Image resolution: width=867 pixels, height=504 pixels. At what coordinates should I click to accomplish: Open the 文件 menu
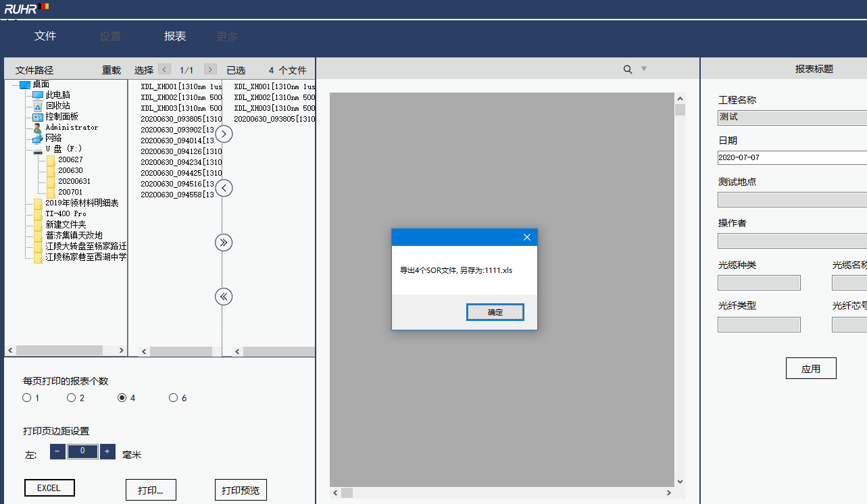[x=45, y=36]
